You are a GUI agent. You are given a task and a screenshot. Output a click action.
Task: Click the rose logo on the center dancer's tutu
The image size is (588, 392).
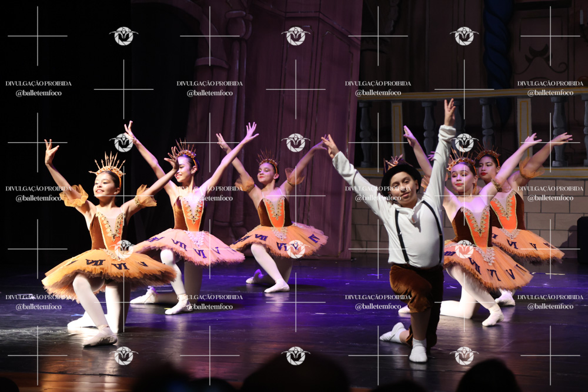(296, 249)
